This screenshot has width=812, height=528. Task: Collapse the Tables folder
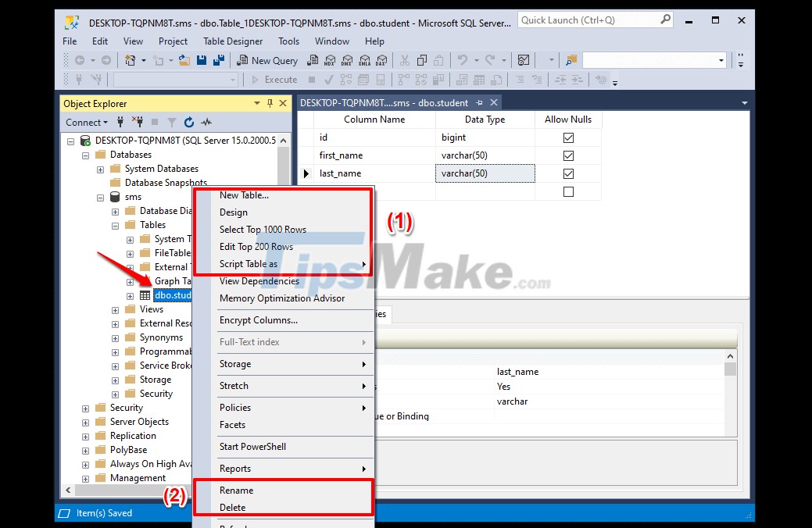tap(114, 225)
